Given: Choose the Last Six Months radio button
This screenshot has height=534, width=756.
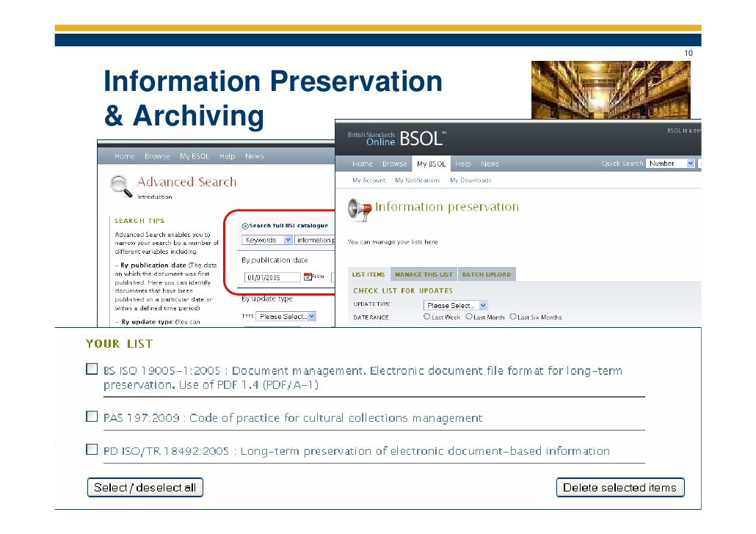Looking at the screenshot, I should [513, 317].
